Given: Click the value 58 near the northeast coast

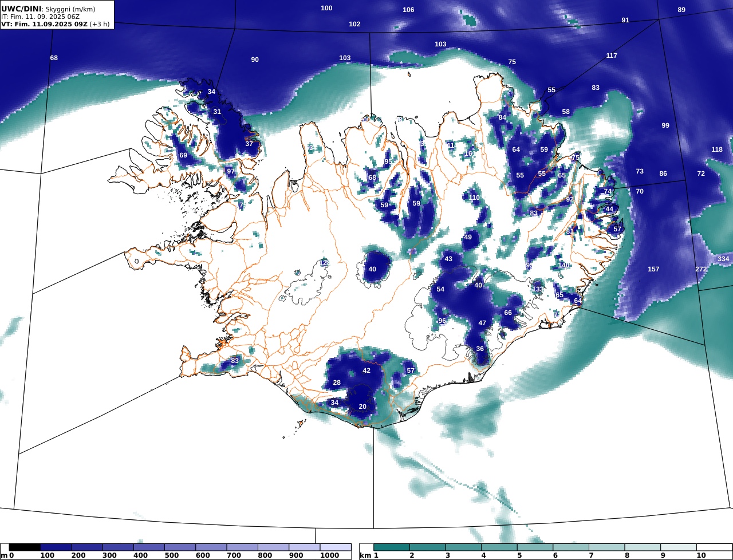Looking at the screenshot, I should click(x=566, y=112).
